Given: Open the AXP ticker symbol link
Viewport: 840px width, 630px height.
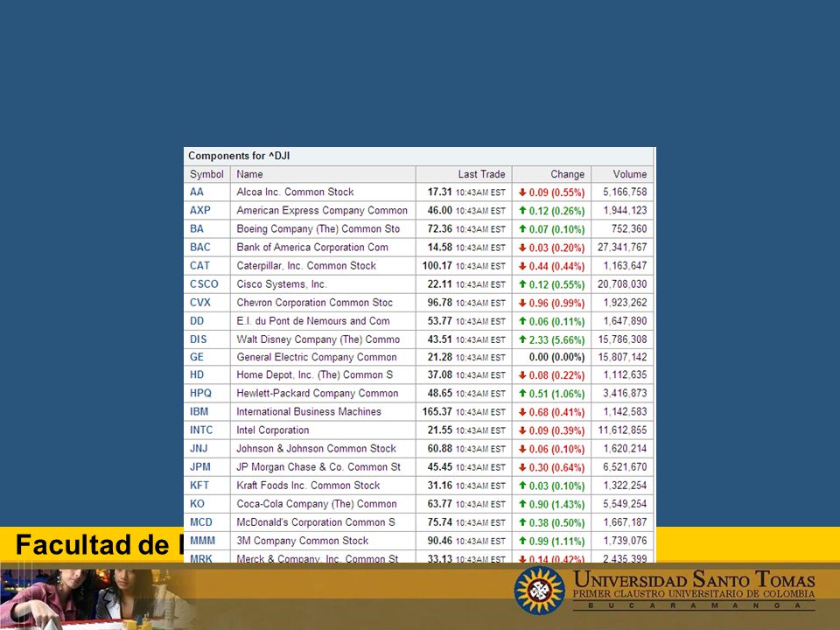Looking at the screenshot, I should (x=199, y=211).
